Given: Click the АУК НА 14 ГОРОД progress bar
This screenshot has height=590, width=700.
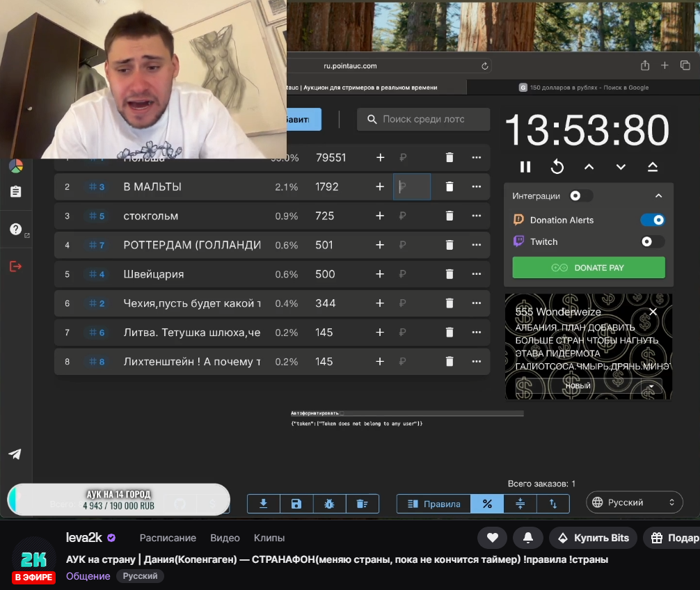Looking at the screenshot, I should point(119,500).
